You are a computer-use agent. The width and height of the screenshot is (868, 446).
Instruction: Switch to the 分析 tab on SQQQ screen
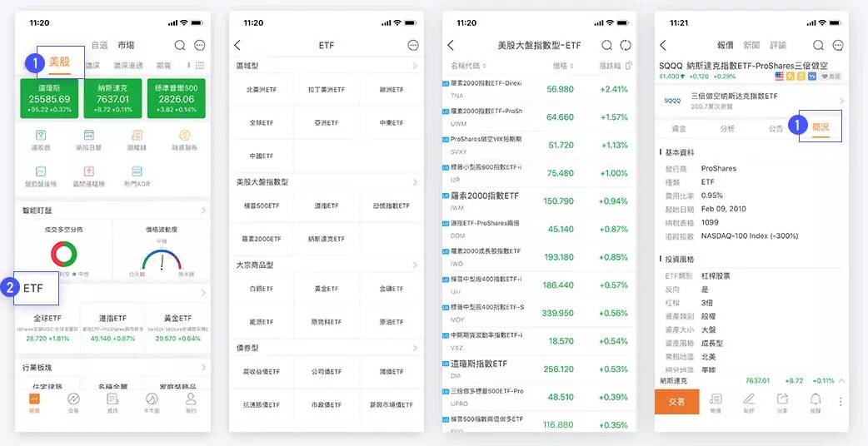coord(727,128)
